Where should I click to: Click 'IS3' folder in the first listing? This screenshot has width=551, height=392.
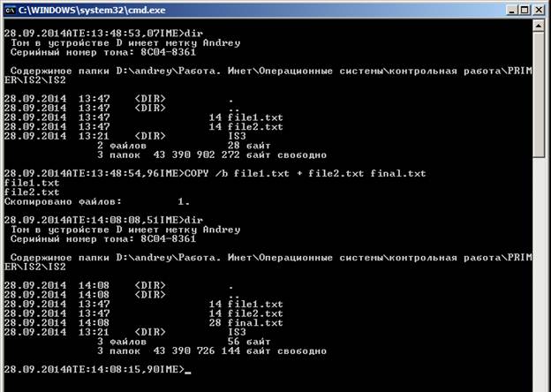[238, 136]
